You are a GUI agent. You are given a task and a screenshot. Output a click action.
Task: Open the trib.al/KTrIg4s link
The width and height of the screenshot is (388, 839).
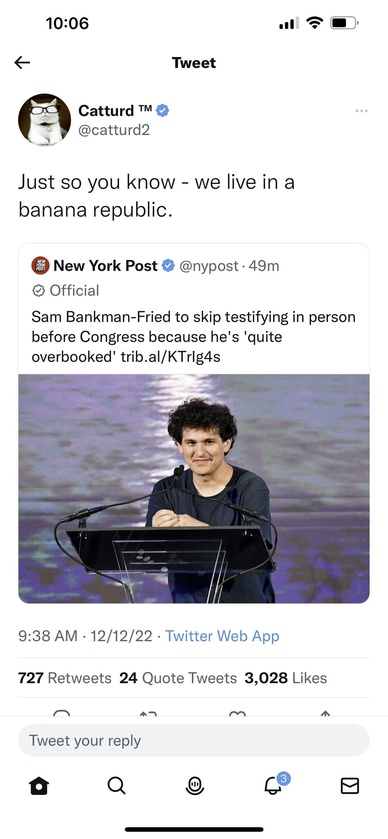point(171,357)
